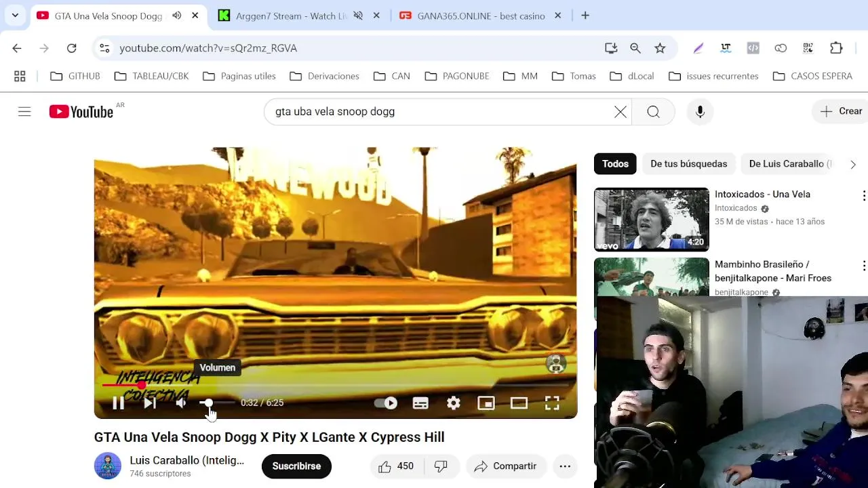Open the Crear button
Viewport: 868px width, 488px height.
[841, 111]
